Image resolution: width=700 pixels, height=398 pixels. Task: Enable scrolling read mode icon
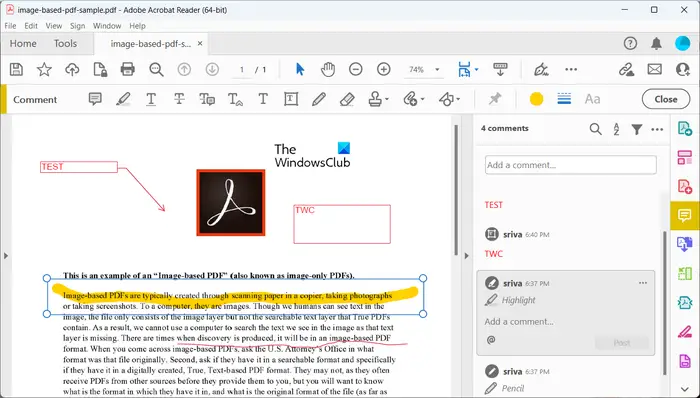(x=500, y=69)
